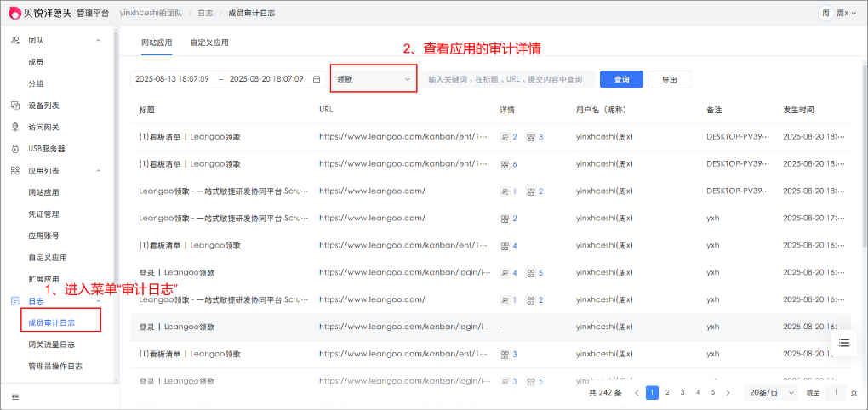Click the 周 user avatar
The height and width of the screenshot is (410, 868).
tap(825, 14)
